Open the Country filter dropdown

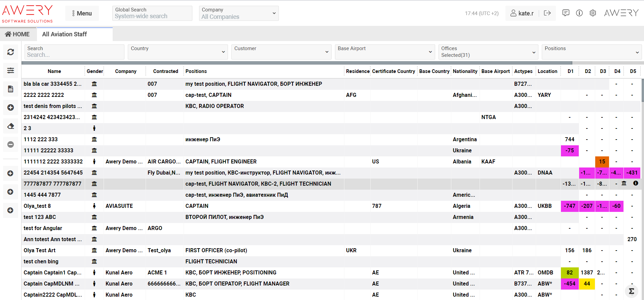click(178, 52)
